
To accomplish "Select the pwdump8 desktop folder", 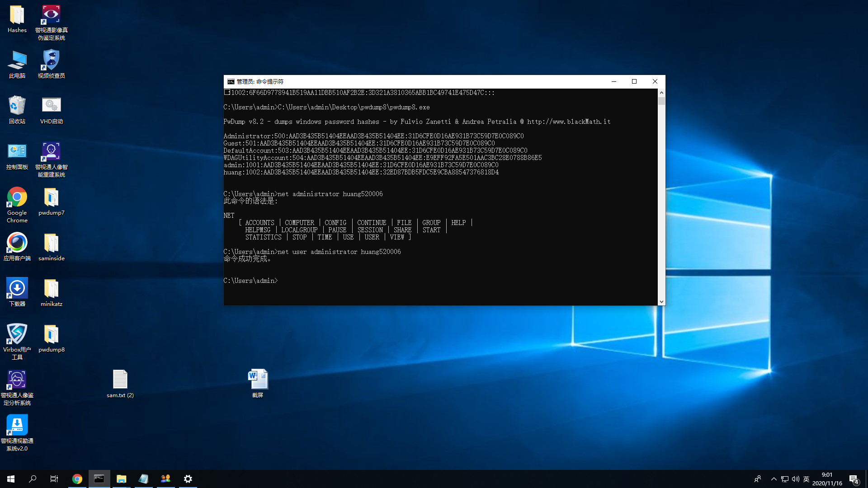I will pyautogui.click(x=51, y=335).
